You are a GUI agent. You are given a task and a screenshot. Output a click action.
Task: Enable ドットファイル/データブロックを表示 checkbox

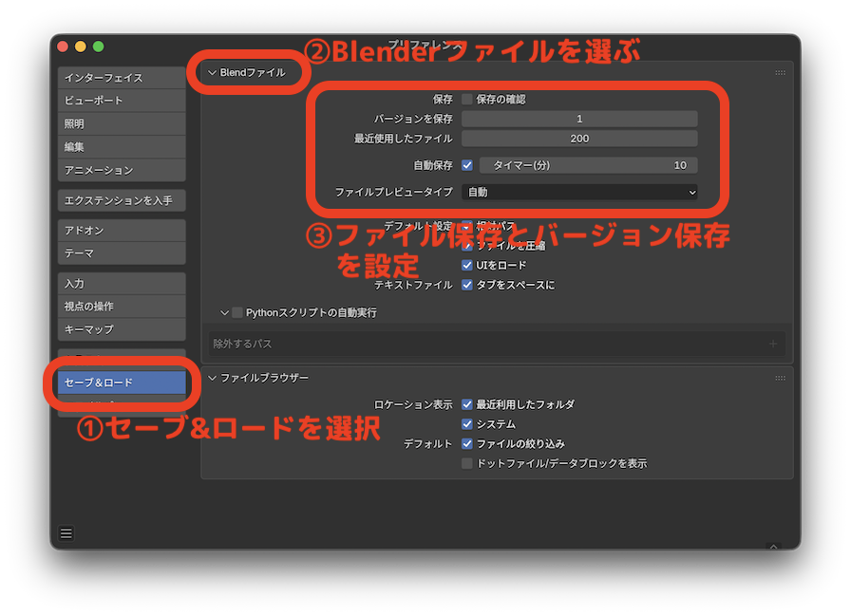(466, 463)
